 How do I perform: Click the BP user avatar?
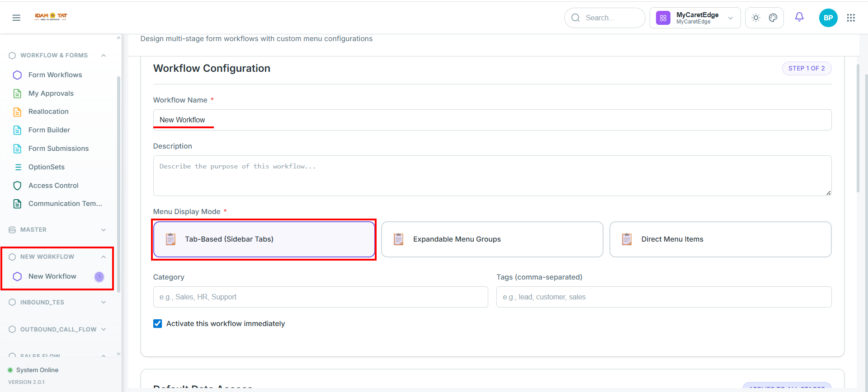828,18
